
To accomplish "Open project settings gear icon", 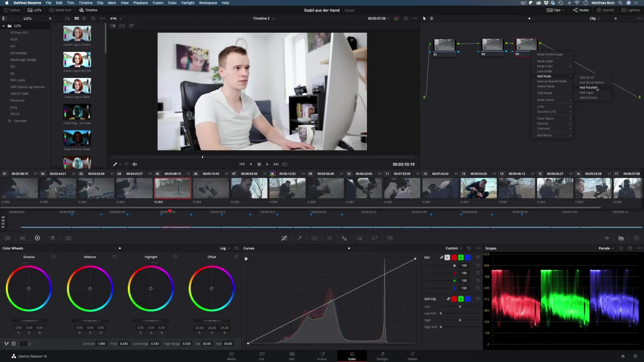I will (x=635, y=356).
